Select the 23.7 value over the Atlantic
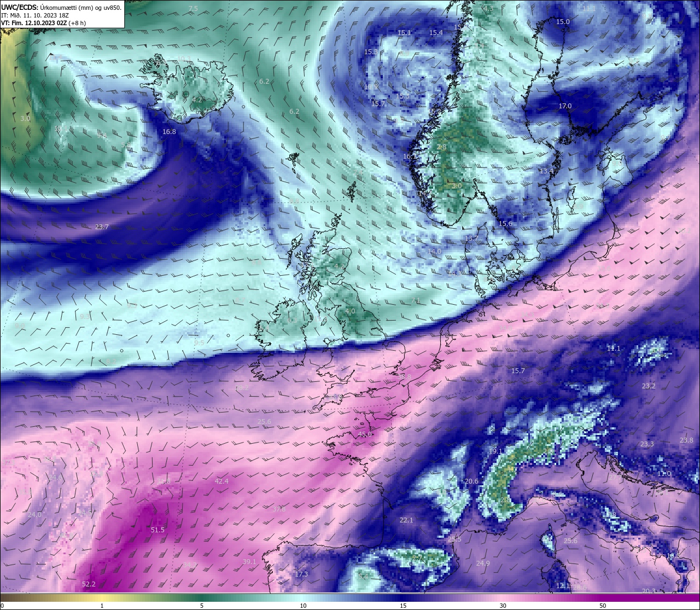The image size is (700, 610). coord(102,226)
